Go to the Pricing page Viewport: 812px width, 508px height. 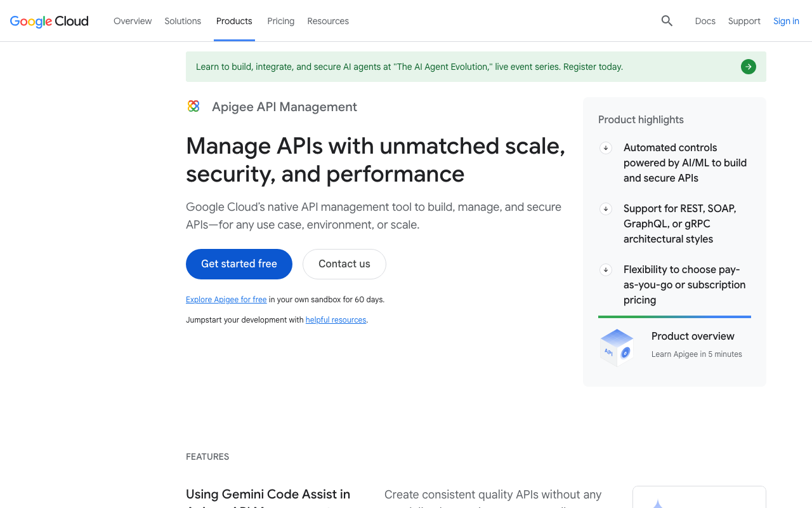pyautogui.click(x=281, y=21)
